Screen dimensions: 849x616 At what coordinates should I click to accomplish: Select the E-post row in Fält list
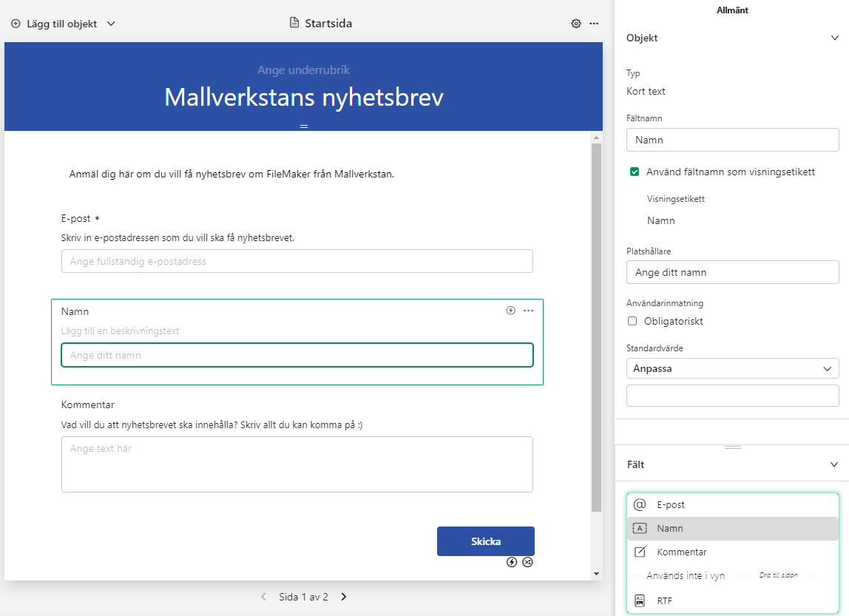733,504
